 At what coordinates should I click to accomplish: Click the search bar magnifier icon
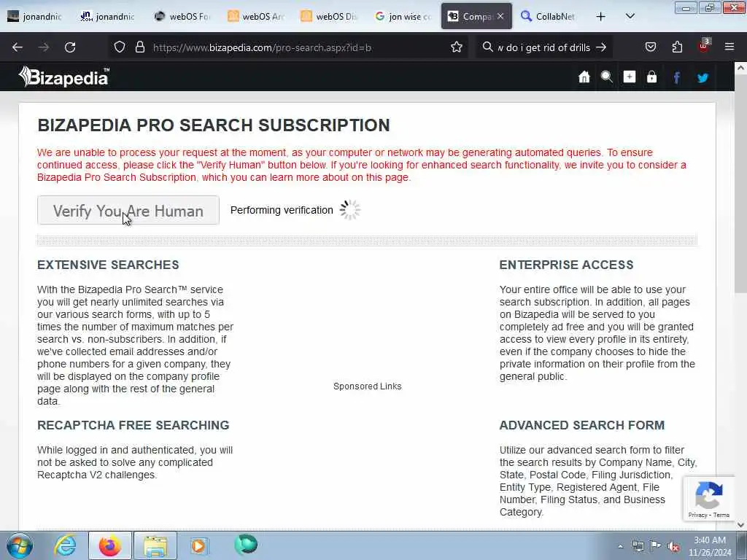[x=487, y=47]
